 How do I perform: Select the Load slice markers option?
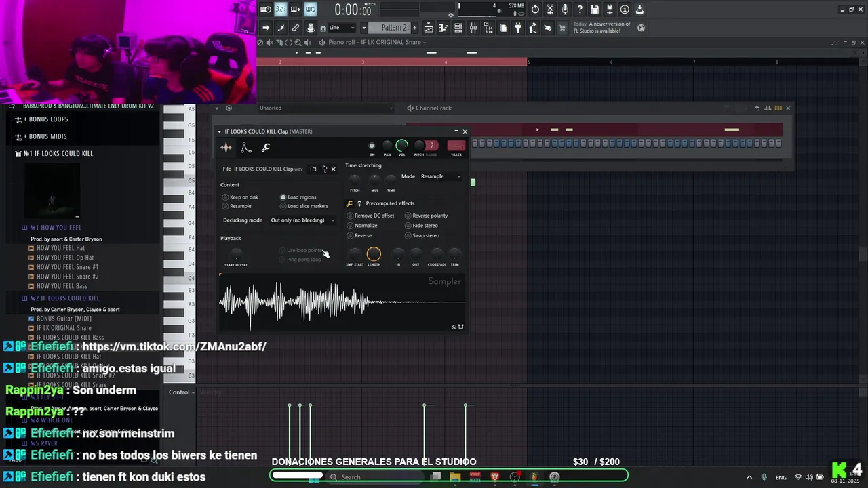pyautogui.click(x=304, y=206)
